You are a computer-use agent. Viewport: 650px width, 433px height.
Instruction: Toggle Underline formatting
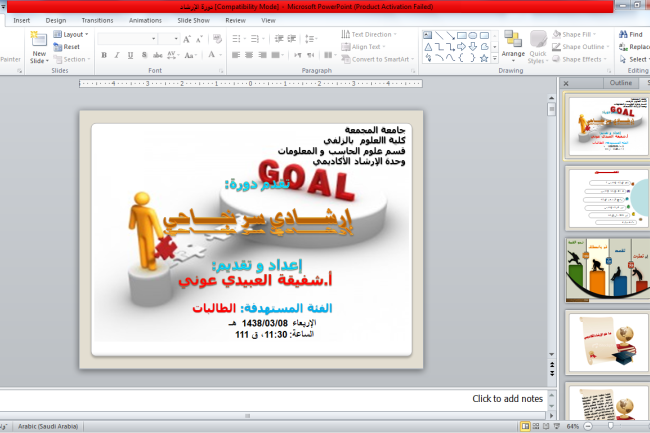click(x=131, y=55)
